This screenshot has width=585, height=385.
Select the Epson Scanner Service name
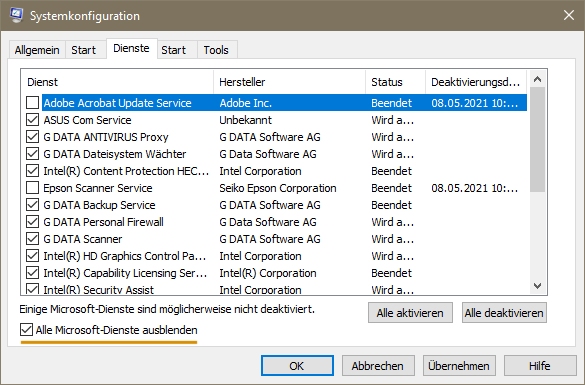point(98,188)
